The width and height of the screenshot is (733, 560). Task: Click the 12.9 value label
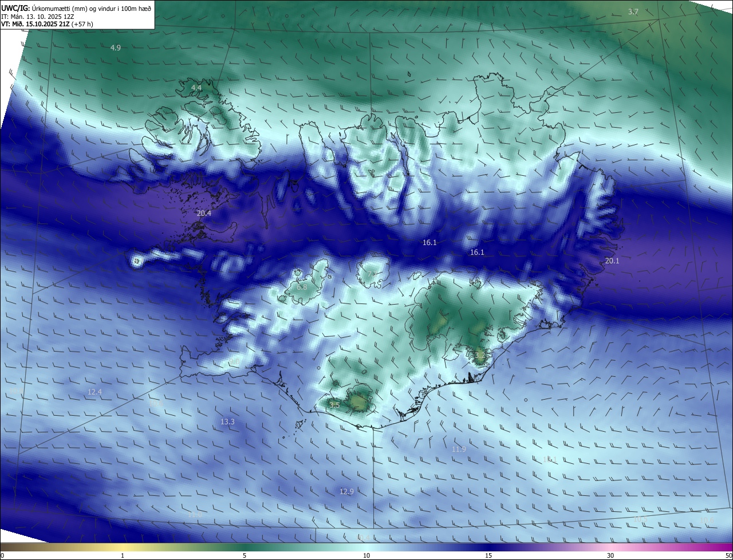pyautogui.click(x=346, y=491)
